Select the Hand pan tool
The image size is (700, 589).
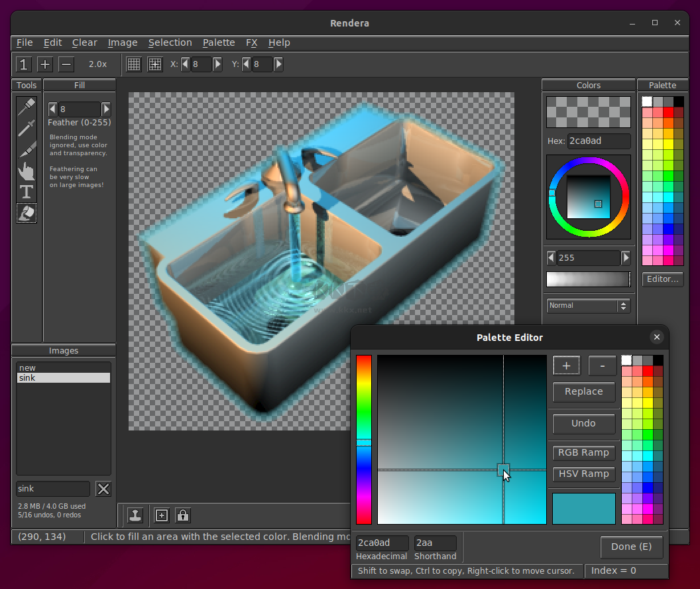[x=27, y=171]
